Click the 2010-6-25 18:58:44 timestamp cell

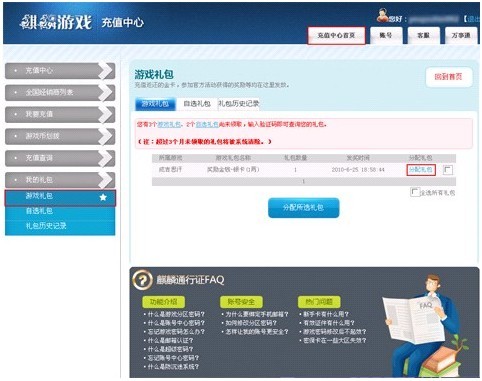[x=358, y=170]
